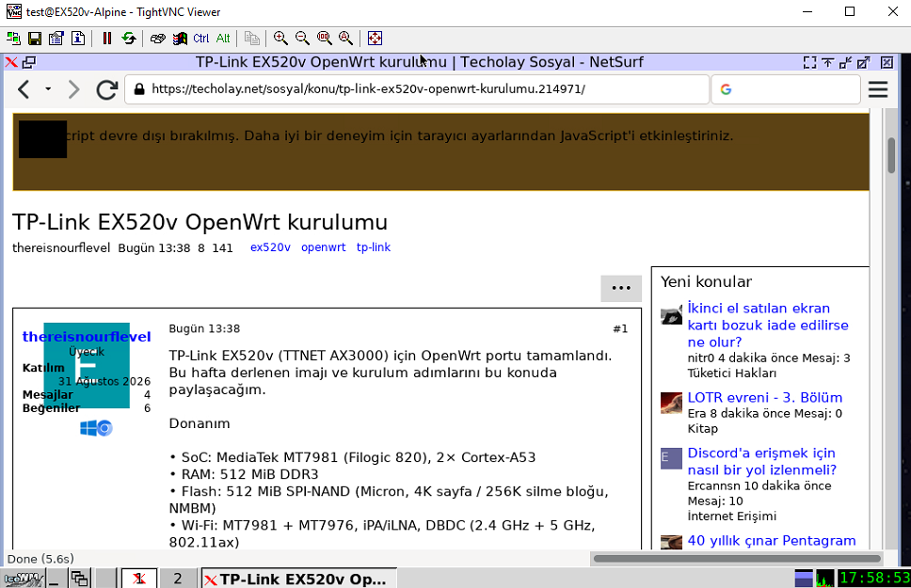Screen dimensions: 911x588
Task: Click the taskbar clock showing 17:58
Action: [873, 579]
